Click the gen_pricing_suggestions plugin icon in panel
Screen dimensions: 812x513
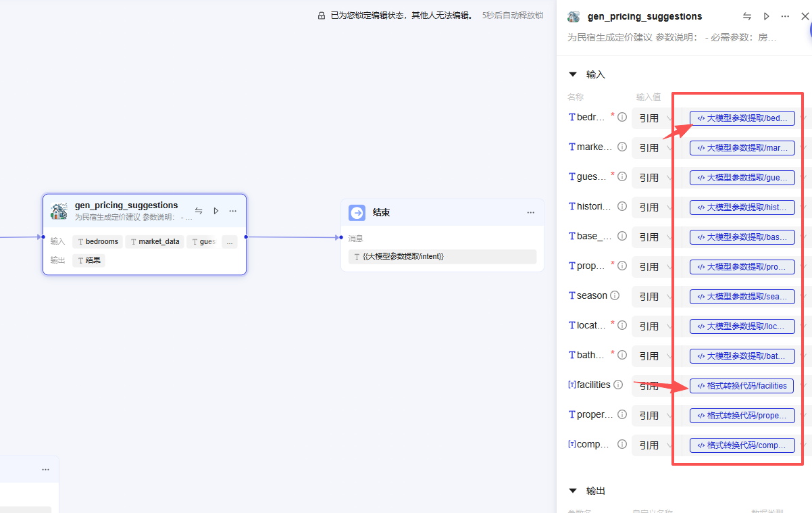click(574, 17)
